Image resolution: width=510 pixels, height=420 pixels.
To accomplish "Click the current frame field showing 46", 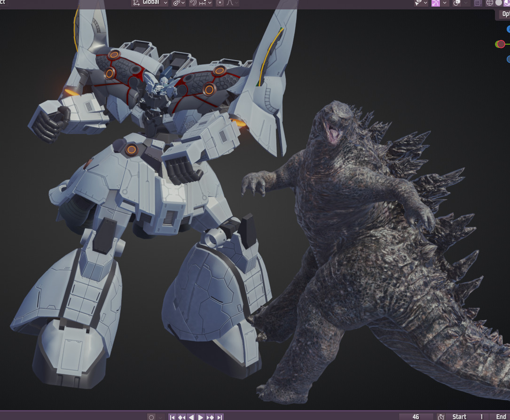I will point(416,417).
